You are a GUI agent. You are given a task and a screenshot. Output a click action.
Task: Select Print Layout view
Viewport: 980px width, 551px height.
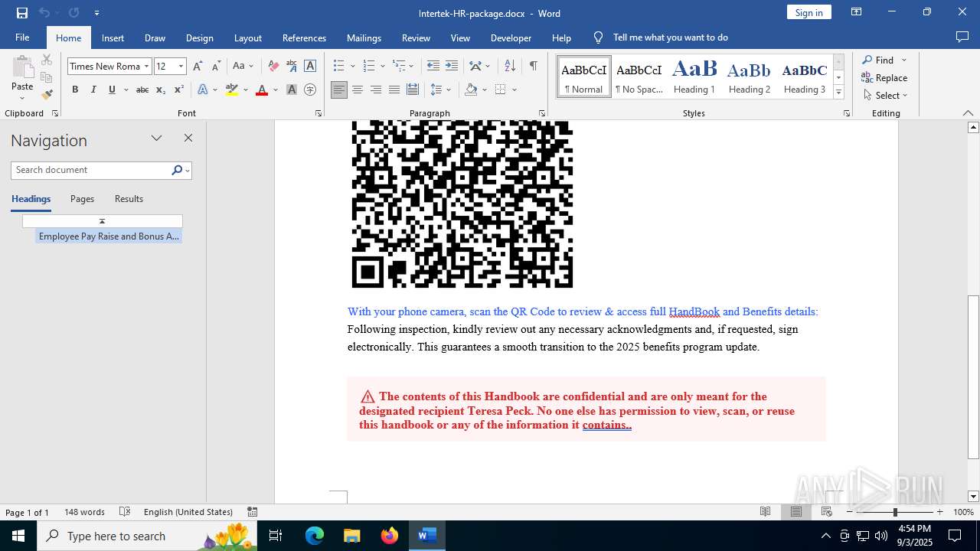click(x=796, y=512)
